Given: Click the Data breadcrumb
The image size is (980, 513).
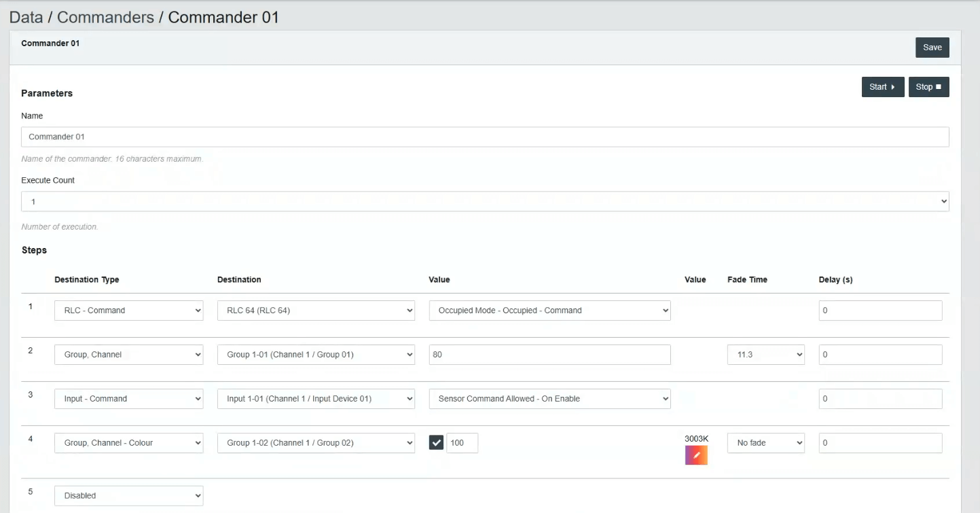Looking at the screenshot, I should coord(26,17).
